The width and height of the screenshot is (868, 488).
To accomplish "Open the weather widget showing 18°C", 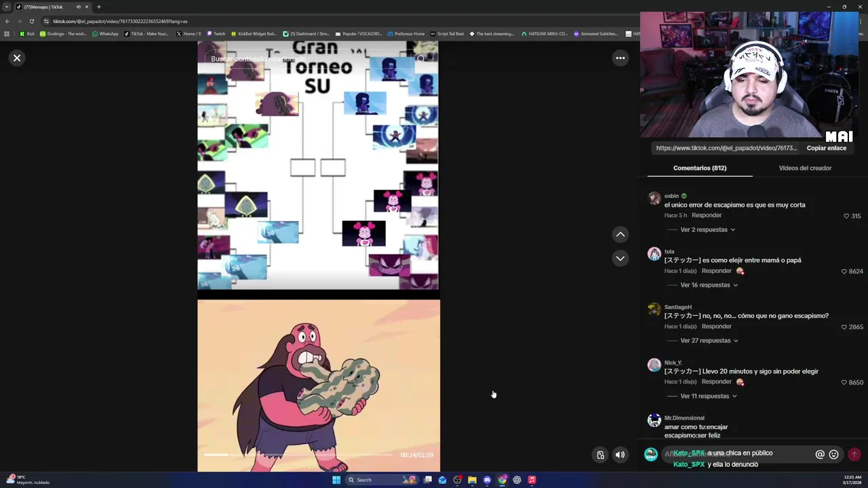I will tap(27, 480).
